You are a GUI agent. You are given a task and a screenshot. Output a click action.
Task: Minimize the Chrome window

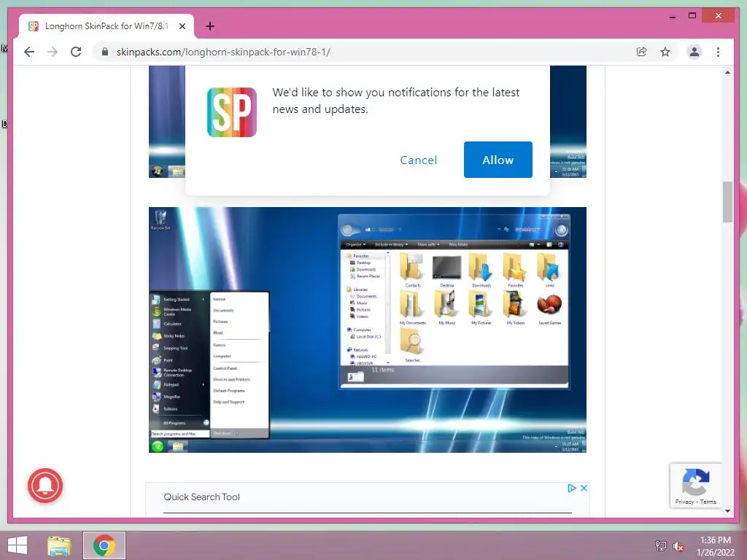[672, 16]
